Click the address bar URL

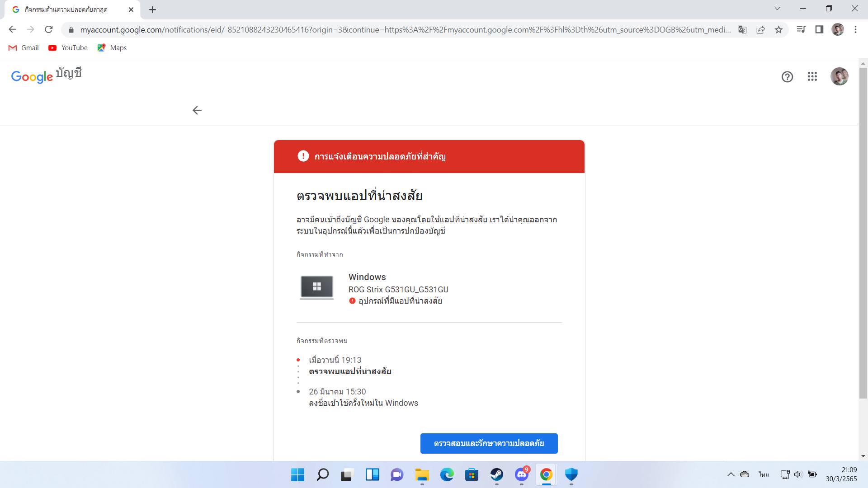pos(405,30)
